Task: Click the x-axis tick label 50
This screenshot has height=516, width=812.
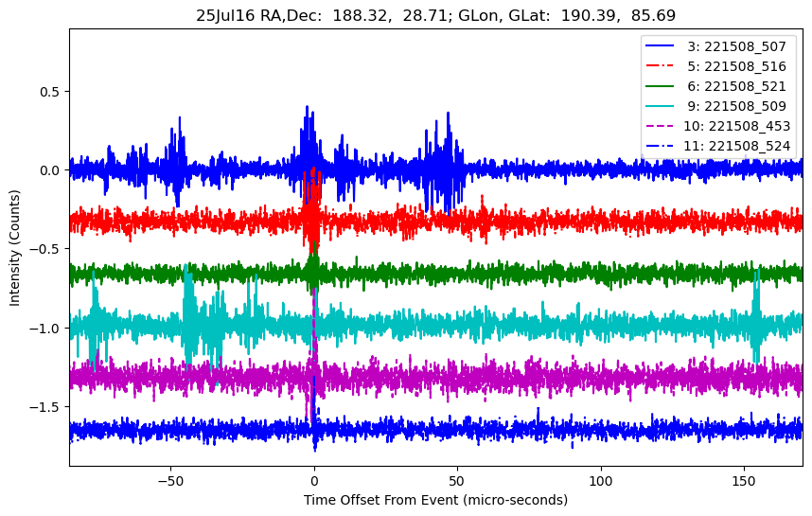Action: [x=457, y=481]
